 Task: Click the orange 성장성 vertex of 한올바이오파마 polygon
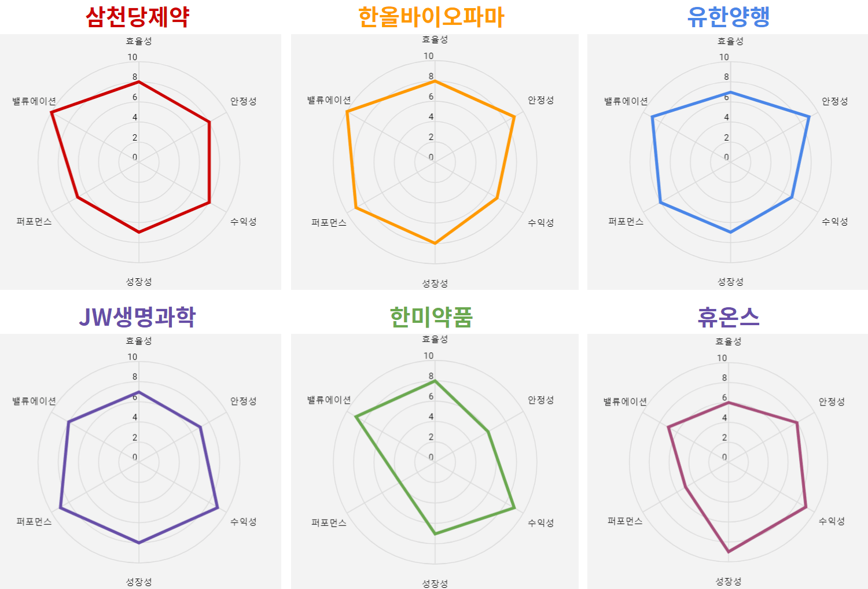435,244
